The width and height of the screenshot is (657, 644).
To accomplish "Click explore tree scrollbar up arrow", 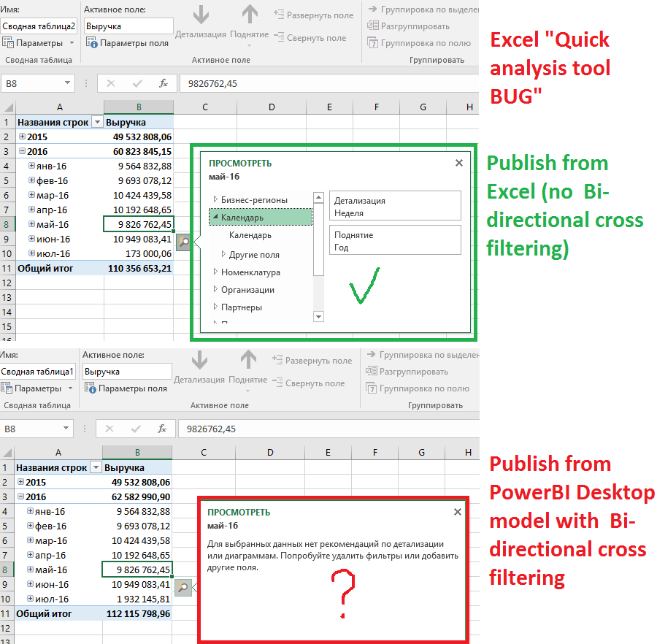I will [x=318, y=197].
